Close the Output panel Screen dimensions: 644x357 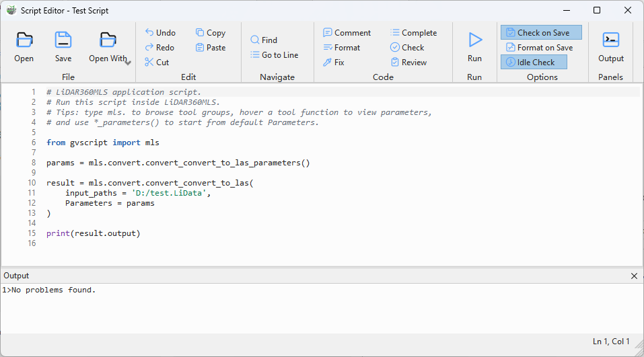click(634, 276)
